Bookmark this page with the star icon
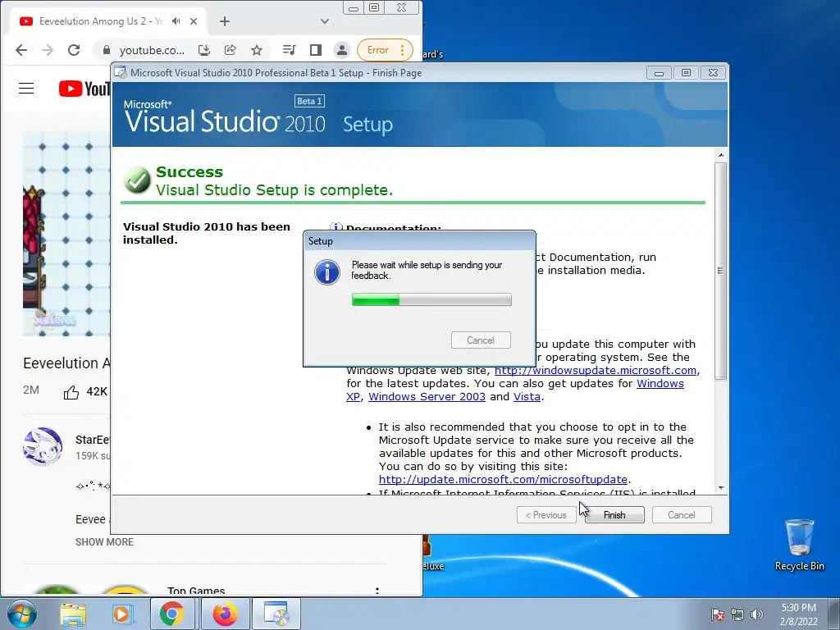The image size is (840, 630). pyautogui.click(x=257, y=50)
